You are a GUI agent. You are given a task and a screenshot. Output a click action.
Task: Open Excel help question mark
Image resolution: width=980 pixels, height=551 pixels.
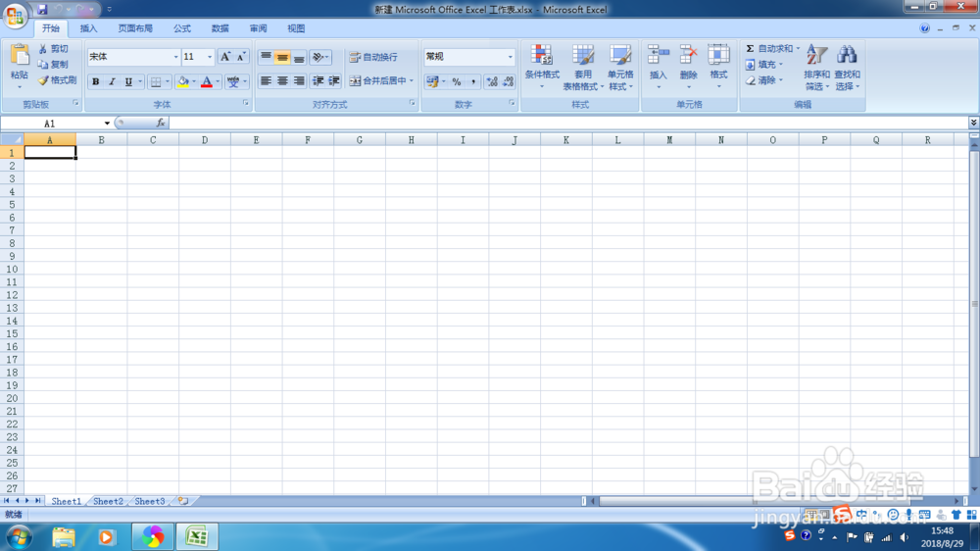tap(924, 28)
